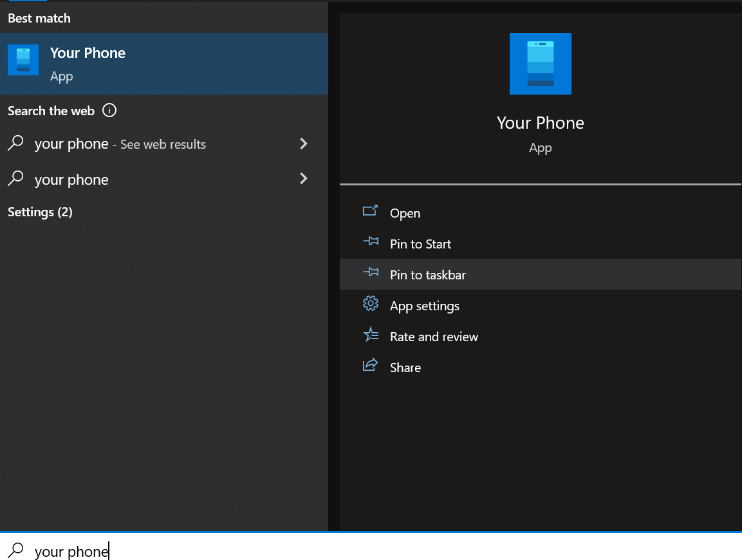
Task: Click Pin to Start action
Action: [420, 243]
